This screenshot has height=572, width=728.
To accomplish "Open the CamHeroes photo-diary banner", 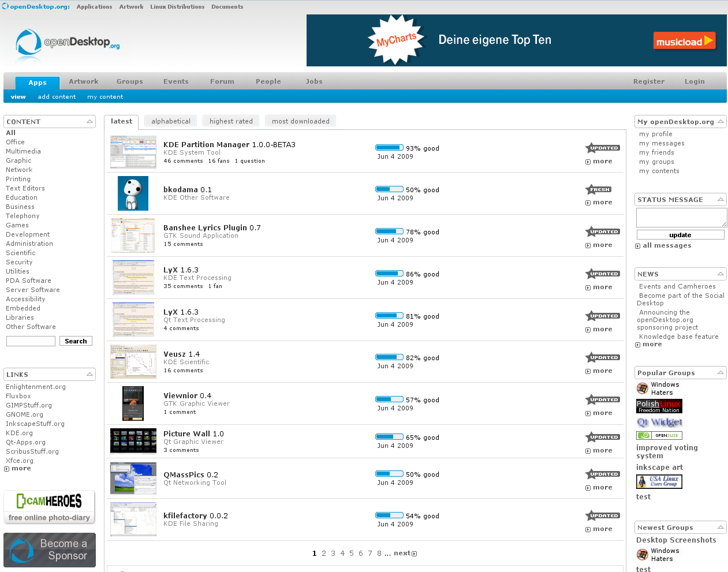I will pyautogui.click(x=49, y=507).
